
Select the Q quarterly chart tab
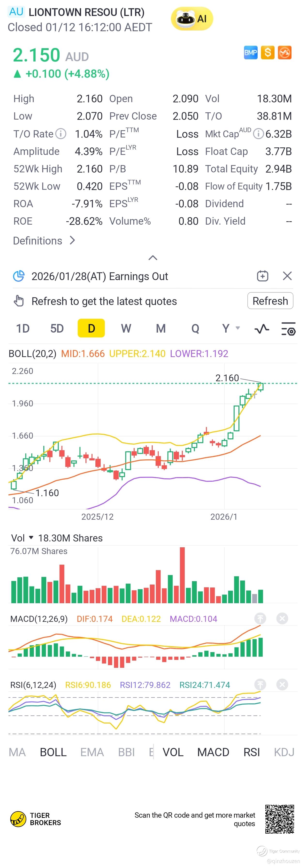coord(195,328)
